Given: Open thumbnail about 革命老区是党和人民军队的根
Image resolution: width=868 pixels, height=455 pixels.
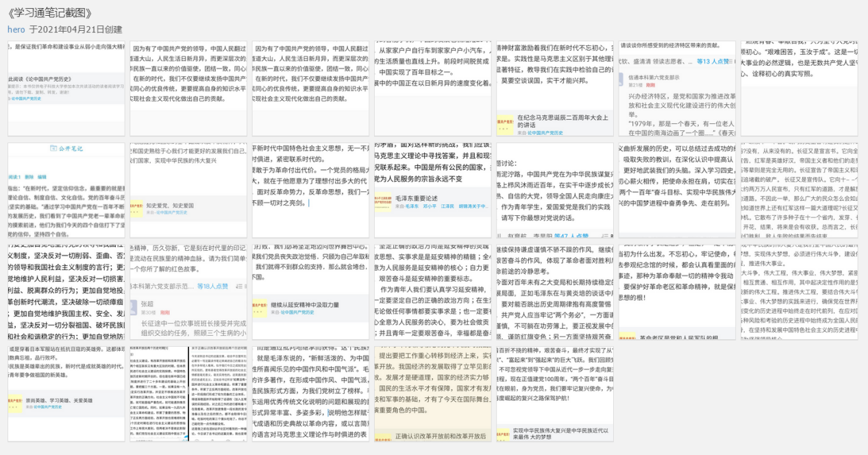Looking at the screenshot, I should click(x=676, y=292).
